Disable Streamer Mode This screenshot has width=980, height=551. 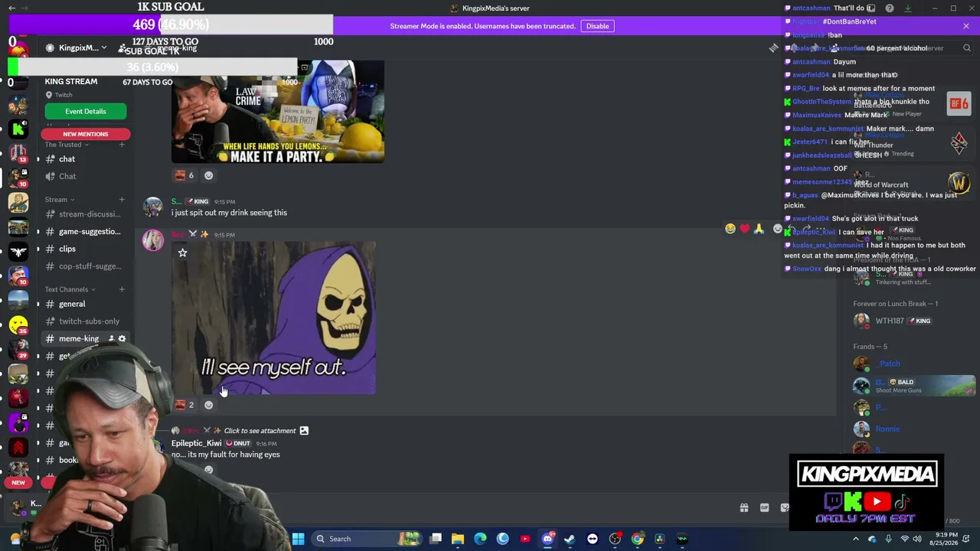pos(597,26)
